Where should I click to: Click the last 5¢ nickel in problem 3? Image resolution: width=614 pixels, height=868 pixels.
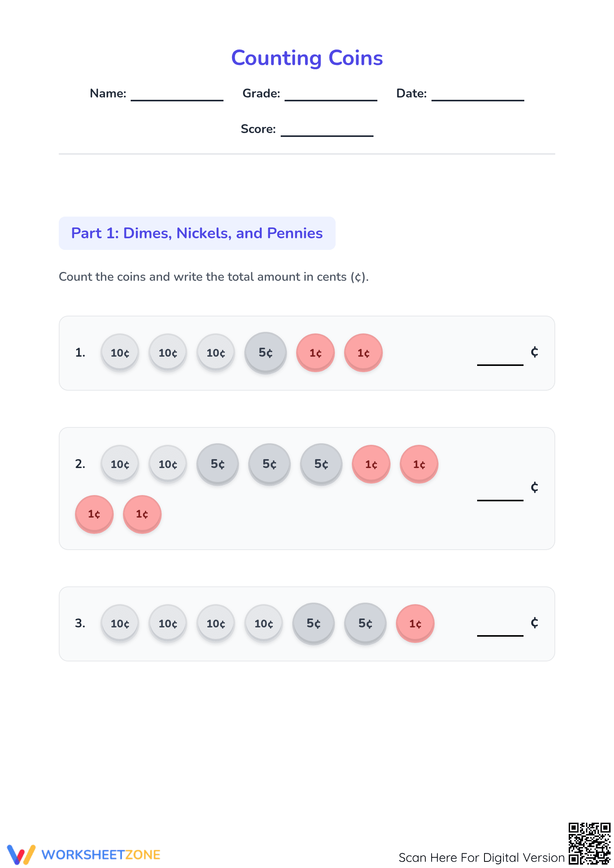[365, 624]
